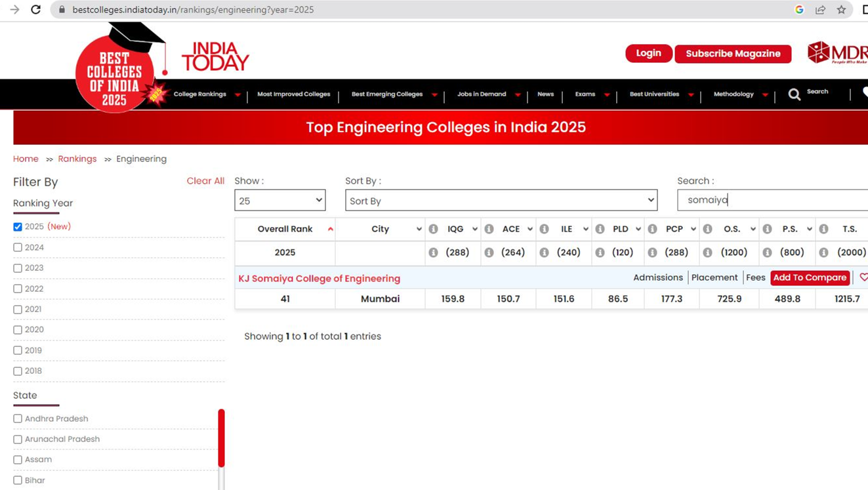Image resolution: width=868 pixels, height=490 pixels.
Task: Sort by Overall Rank red arrow
Action: pos(330,229)
